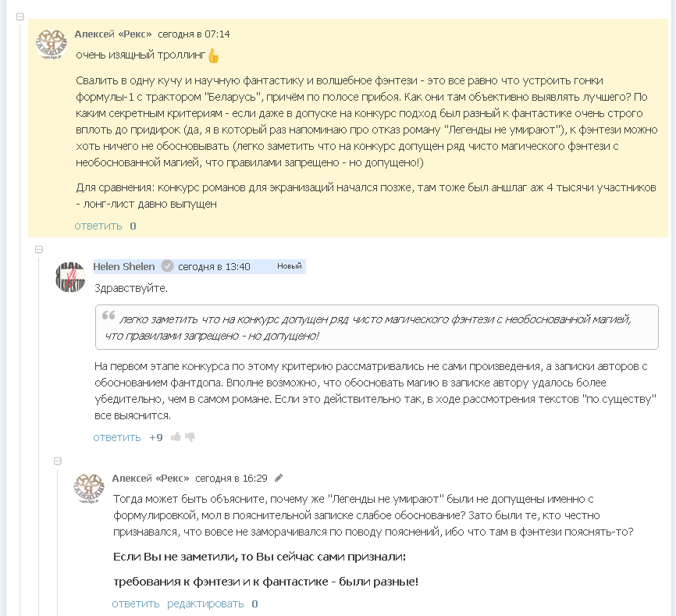Click the 'Новый' badge on Helen's comment
Screen dimensions: 676x616
pyautogui.click(x=289, y=266)
